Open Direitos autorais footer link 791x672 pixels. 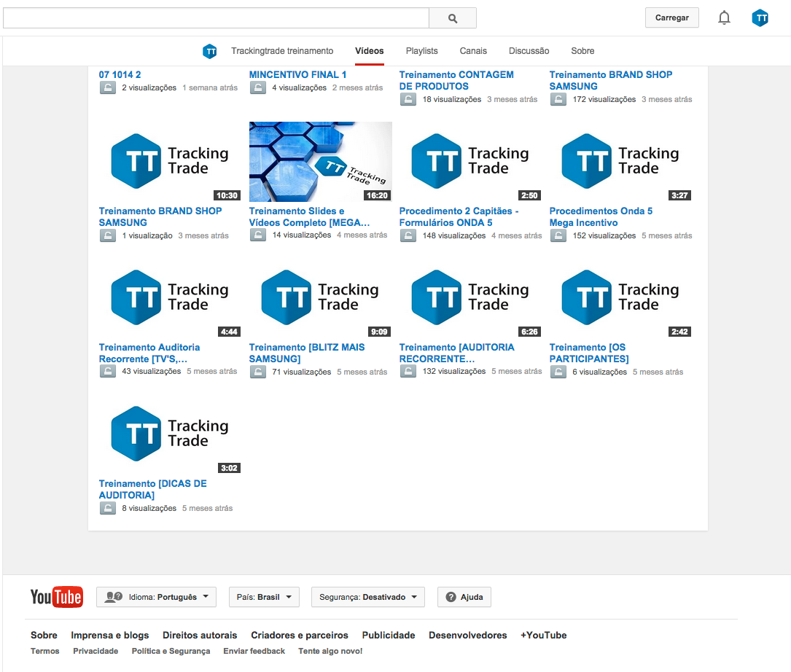coord(200,635)
